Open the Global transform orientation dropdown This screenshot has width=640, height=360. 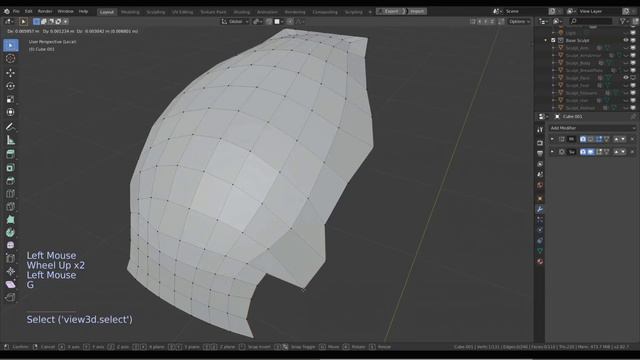pos(235,22)
